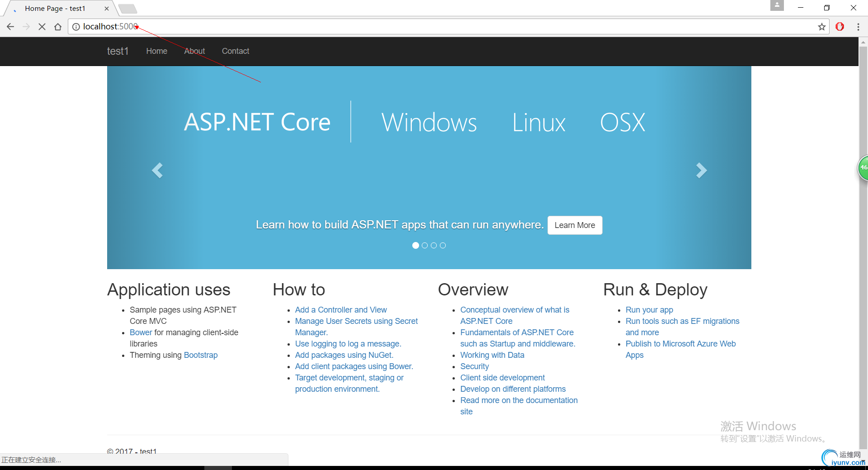Open the Run your app link
This screenshot has width=868, height=470.
(649, 310)
